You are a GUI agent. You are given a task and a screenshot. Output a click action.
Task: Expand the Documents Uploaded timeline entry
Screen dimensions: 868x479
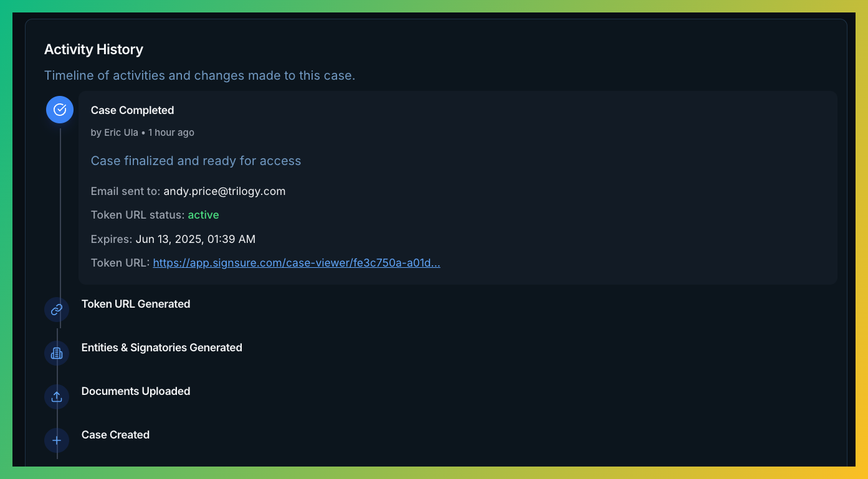pyautogui.click(x=135, y=391)
